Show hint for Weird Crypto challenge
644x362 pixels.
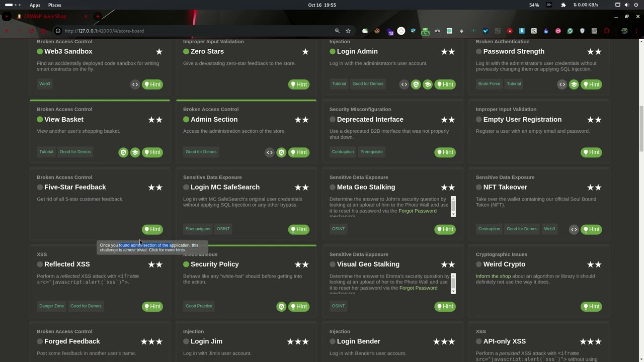point(591,306)
